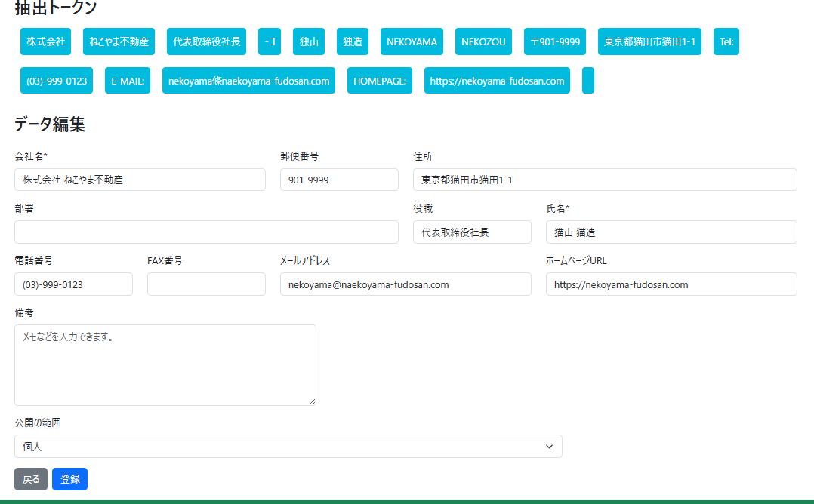Screen dimensions: 814x504
Task: Focus the 郵便番号 postal code field
Action: pyautogui.click(x=338, y=180)
